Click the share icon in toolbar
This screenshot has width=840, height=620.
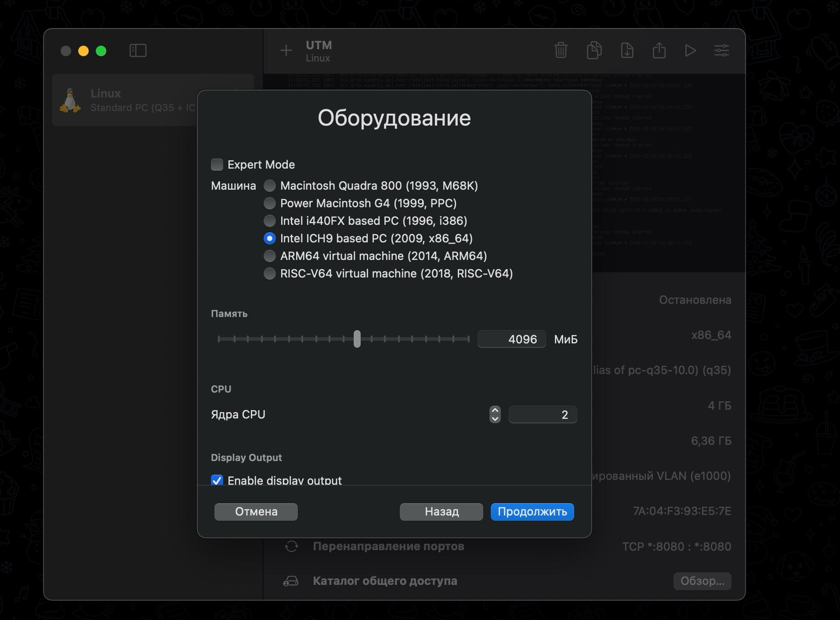tap(659, 50)
